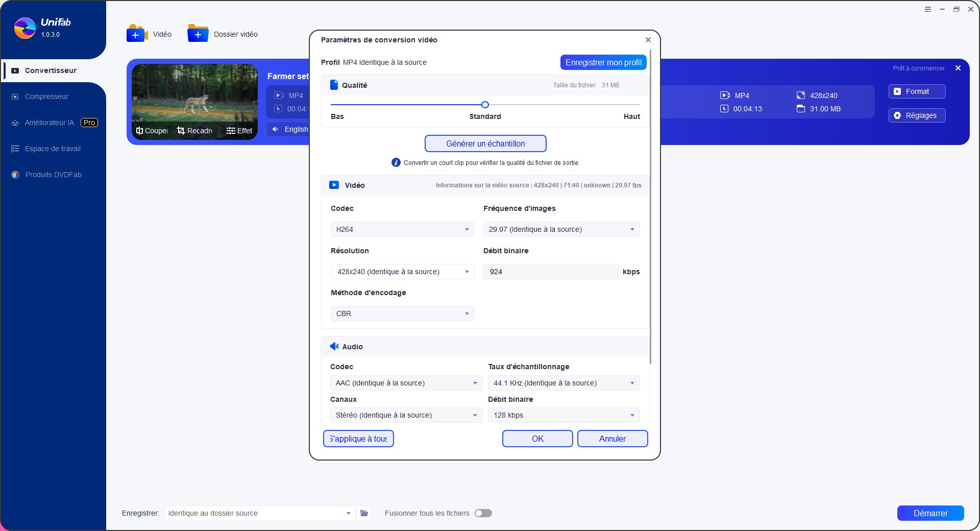The width and height of the screenshot is (980, 531).
Task: Click Enregistrer mon profil button
Action: pyautogui.click(x=603, y=62)
